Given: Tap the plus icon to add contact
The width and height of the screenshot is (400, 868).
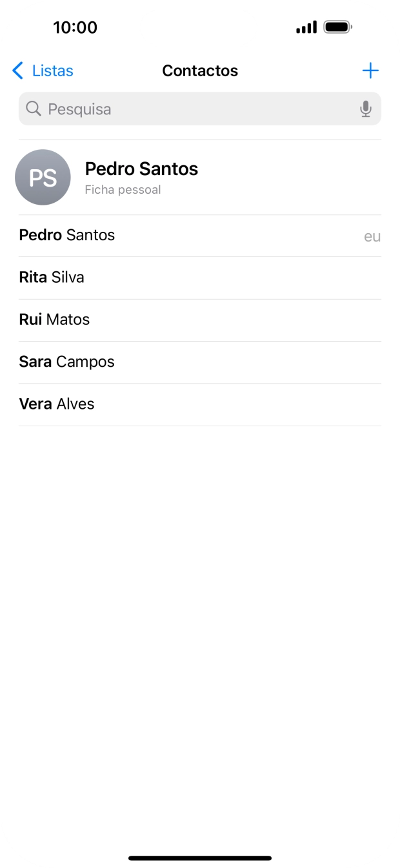Looking at the screenshot, I should click(370, 70).
